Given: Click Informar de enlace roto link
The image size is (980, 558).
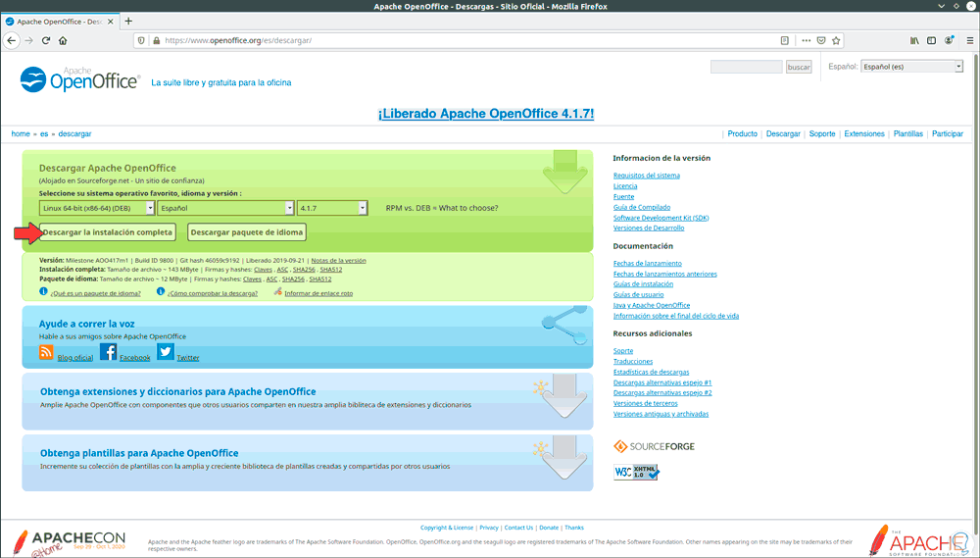Looking at the screenshot, I should coord(318,293).
